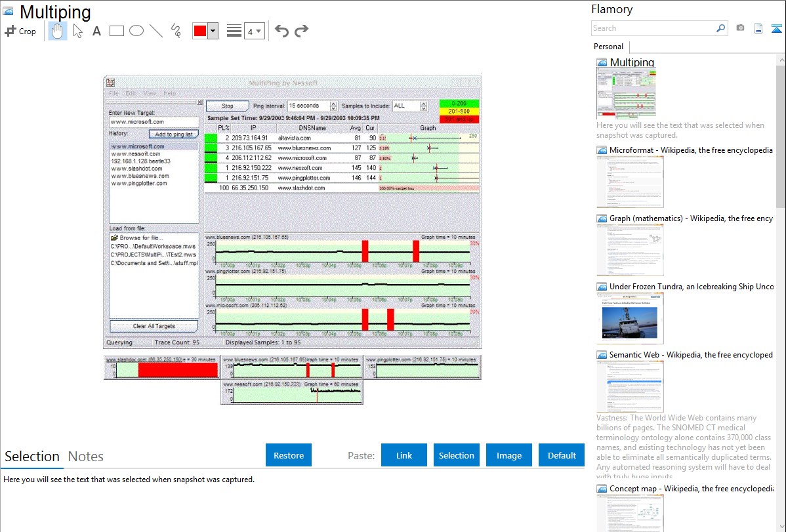Click the description text under Multiping thumbnail
Viewport: 786px width, 532px height.
click(680, 130)
